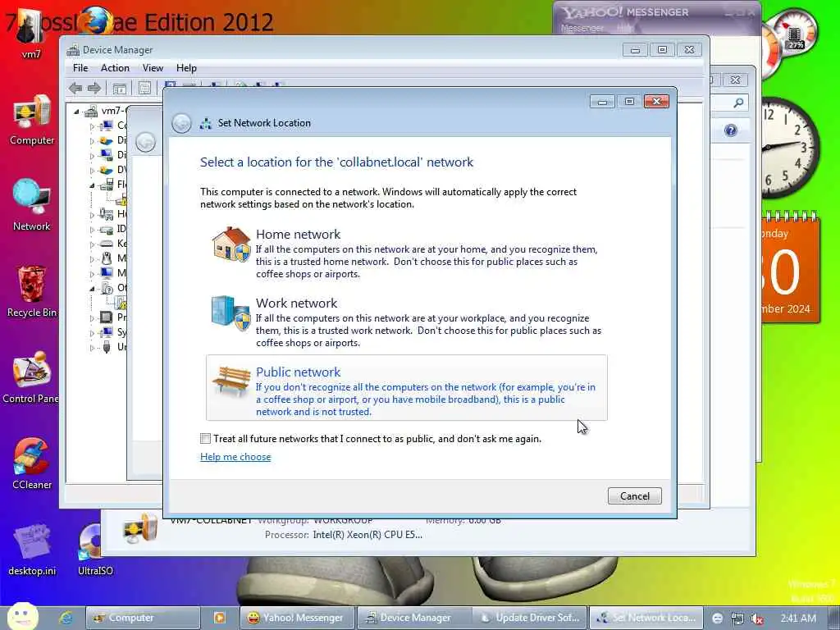The height and width of the screenshot is (630, 840).
Task: Switch to Yahoo! Messenger taskbar button
Action: (x=297, y=618)
